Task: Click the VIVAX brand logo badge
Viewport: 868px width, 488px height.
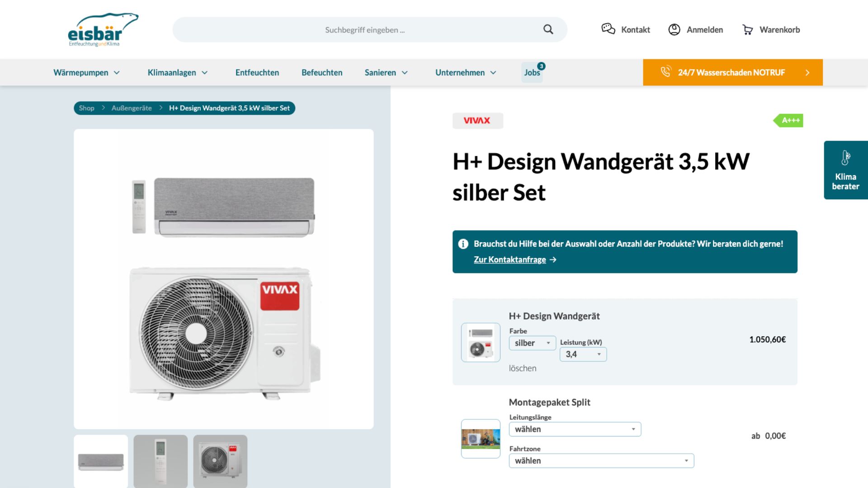Action: (x=477, y=121)
